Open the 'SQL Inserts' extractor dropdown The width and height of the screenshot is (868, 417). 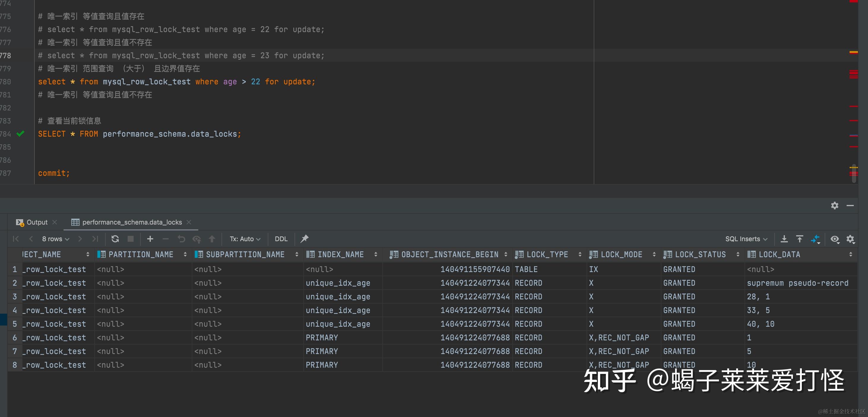[x=746, y=239]
